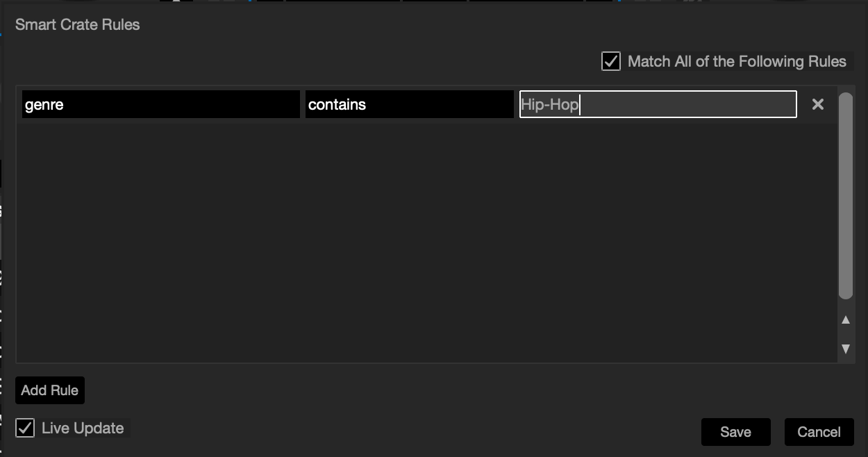The image size is (868, 457).
Task: Click the 'Live Update' label text
Action: (x=83, y=428)
